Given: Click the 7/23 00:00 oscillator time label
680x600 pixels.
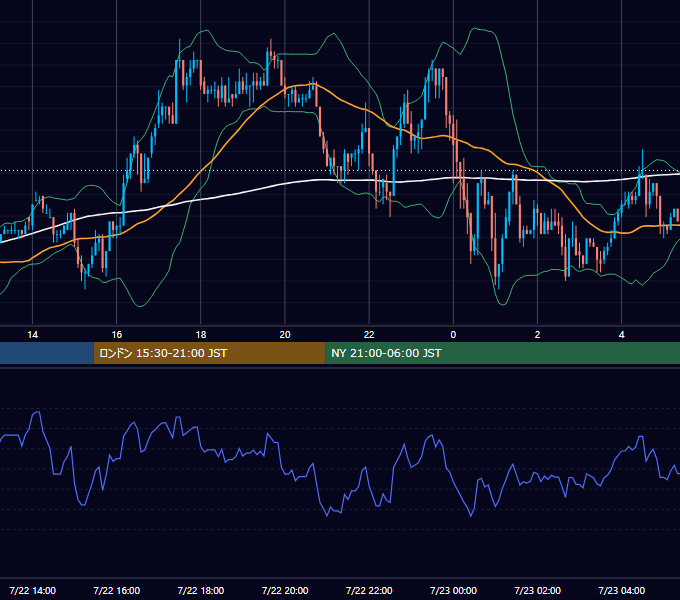Looking at the screenshot, I should point(453,590).
